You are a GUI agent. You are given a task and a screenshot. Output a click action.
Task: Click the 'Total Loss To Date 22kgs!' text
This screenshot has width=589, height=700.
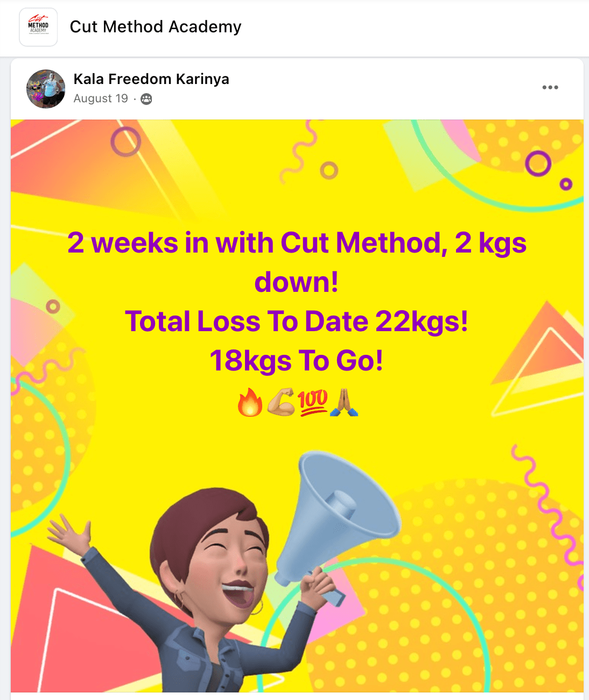pyautogui.click(x=297, y=321)
